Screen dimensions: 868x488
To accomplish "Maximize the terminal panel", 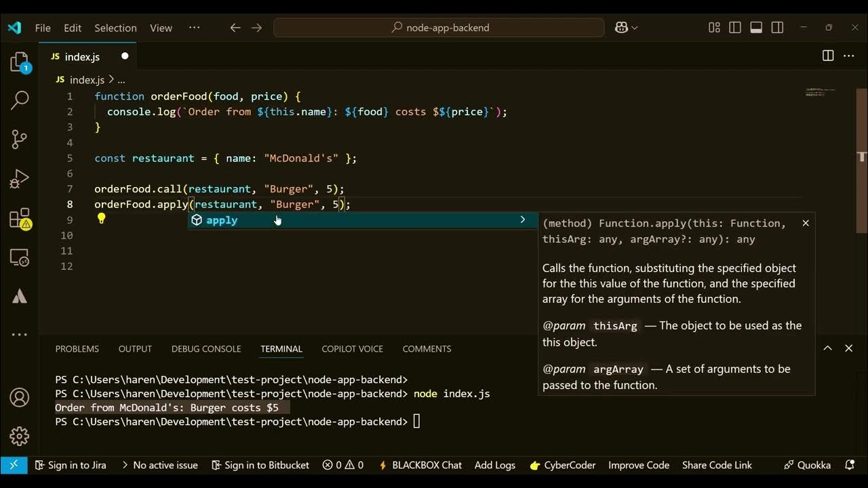I will point(828,348).
